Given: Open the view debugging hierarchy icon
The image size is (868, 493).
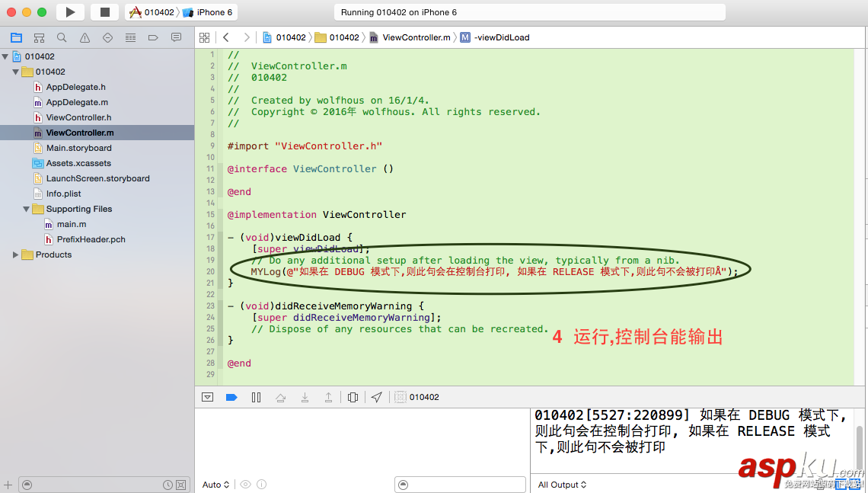Looking at the screenshot, I should tap(352, 397).
